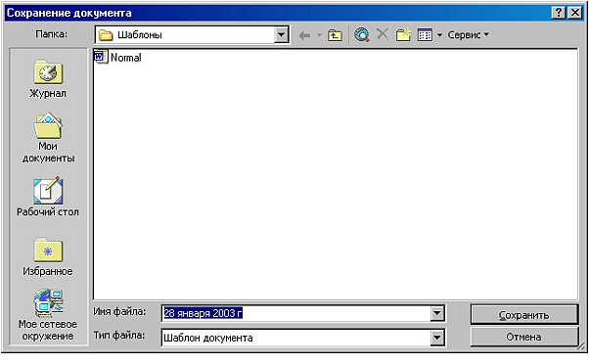Click the Сохранить button

point(524,315)
